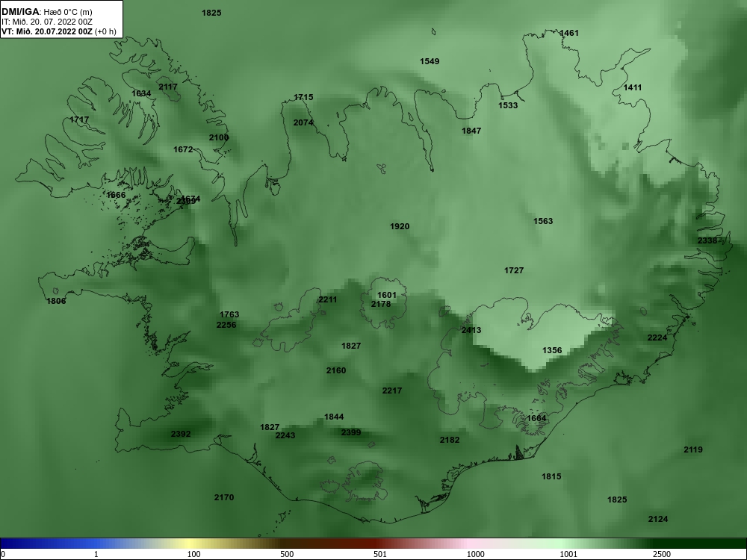Select the IT initial time line
This screenshot has height=560, width=747.
(46, 22)
